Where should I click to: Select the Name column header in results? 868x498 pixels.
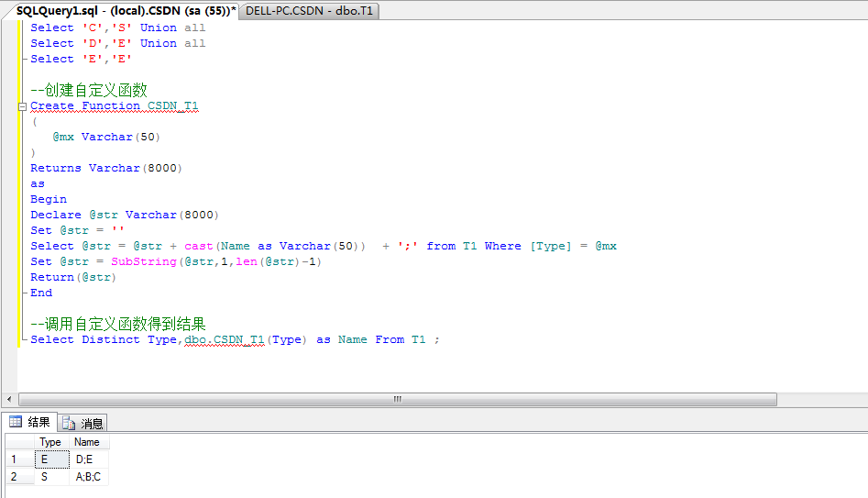click(88, 442)
